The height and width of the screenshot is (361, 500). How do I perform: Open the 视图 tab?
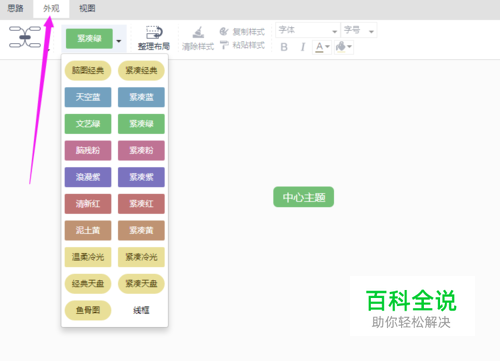[87, 8]
